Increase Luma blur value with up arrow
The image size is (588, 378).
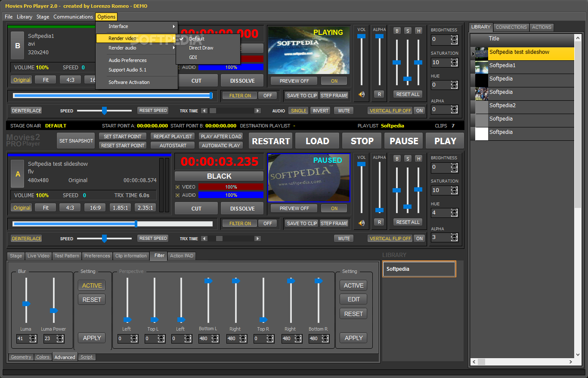tap(33, 336)
